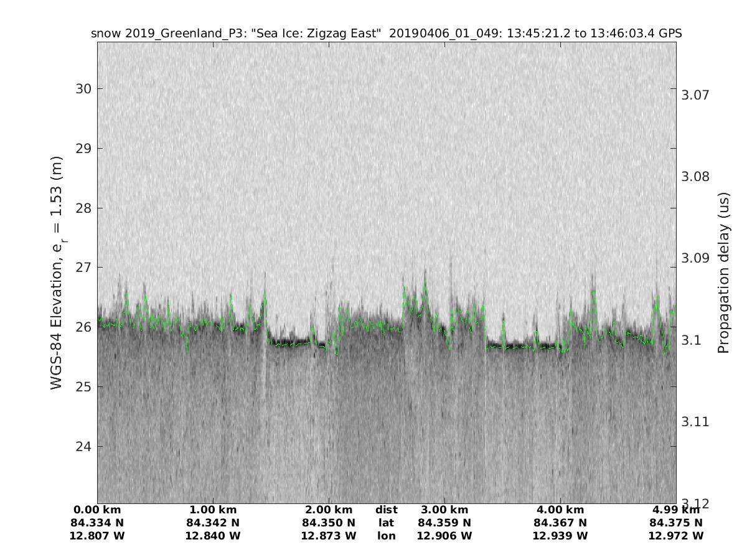Click the "0.00 km" distance label
This screenshot has width=747, height=560.
pyautogui.click(x=98, y=510)
